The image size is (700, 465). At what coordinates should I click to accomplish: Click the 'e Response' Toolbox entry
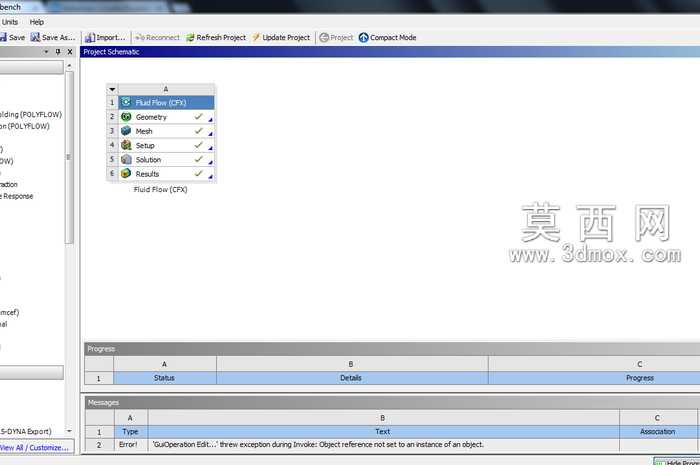tap(17, 196)
